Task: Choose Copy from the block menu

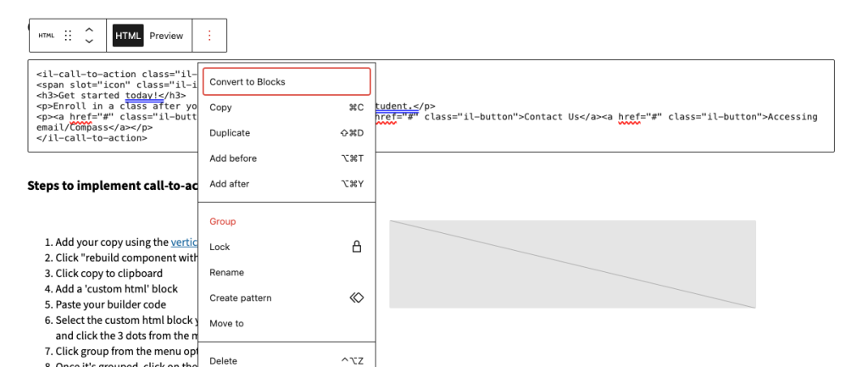Action: click(x=287, y=108)
